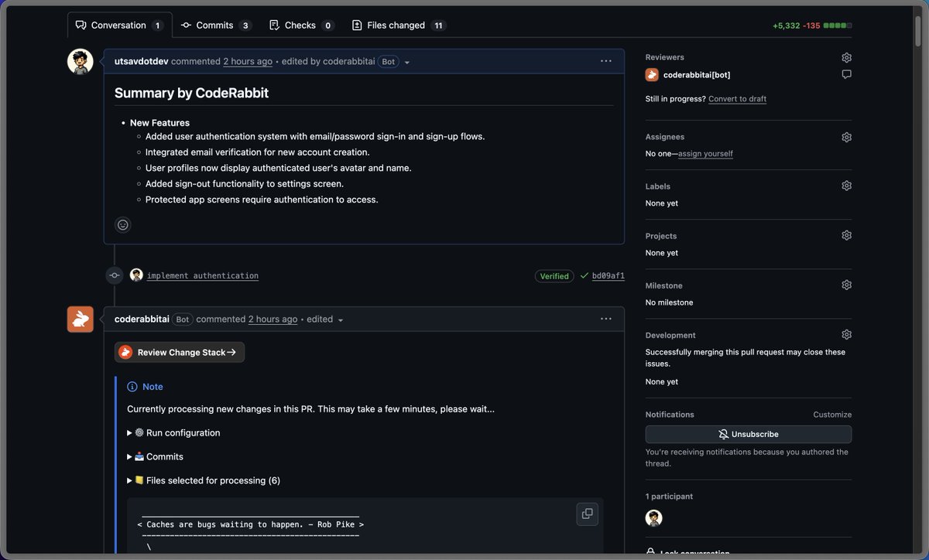Open the Checks tab
Viewport: 929px width, 560px height.
click(301, 26)
